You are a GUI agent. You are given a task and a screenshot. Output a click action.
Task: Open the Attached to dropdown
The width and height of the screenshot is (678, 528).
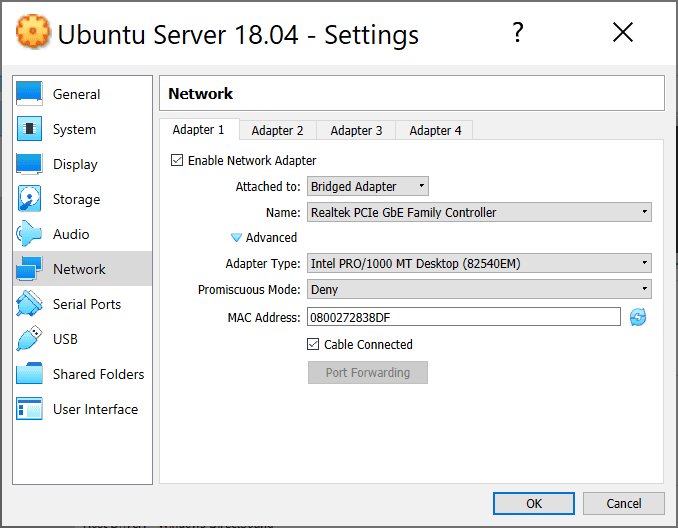(367, 186)
